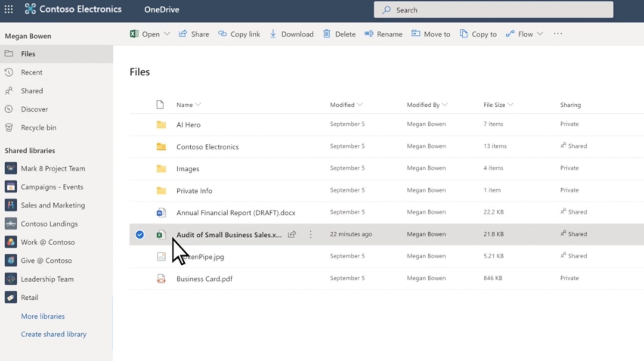Click the Shared people icon in sidebar
Screen dimensions: 644x361
9,91
